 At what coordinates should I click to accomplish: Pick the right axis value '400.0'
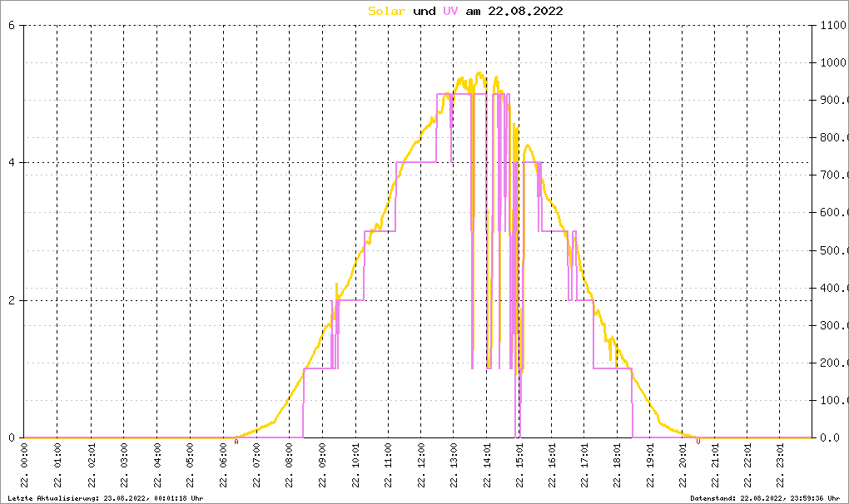[x=834, y=288]
